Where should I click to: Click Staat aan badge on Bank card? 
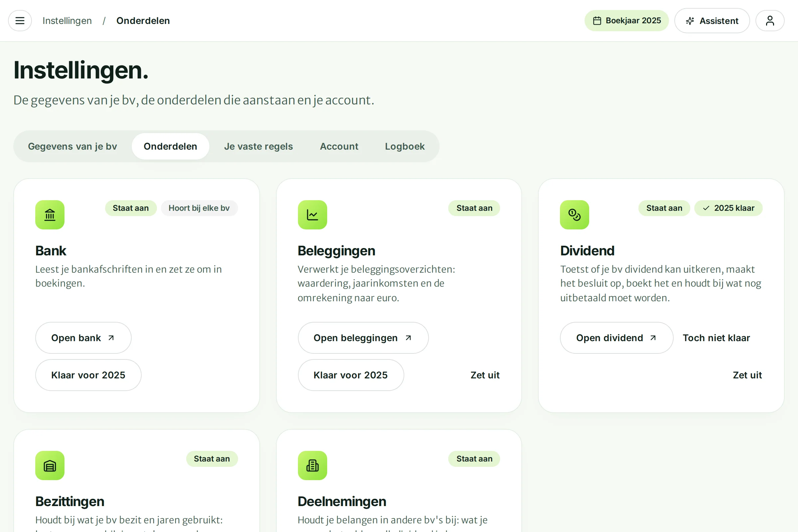click(131, 208)
